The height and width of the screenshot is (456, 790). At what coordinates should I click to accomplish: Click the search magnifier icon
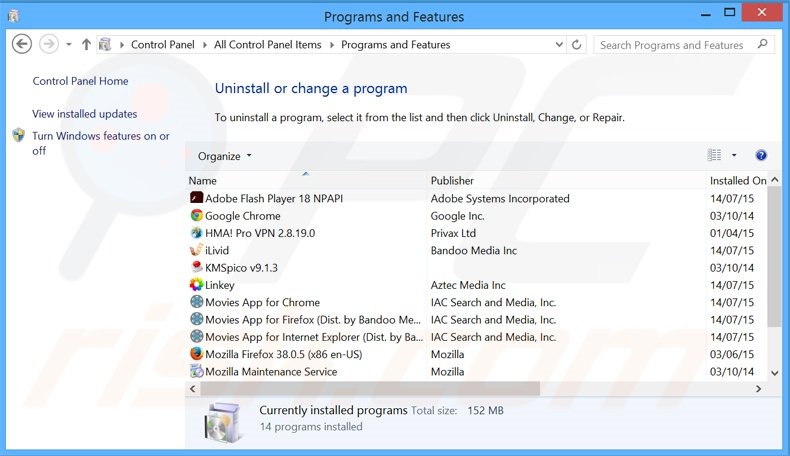pos(763,44)
